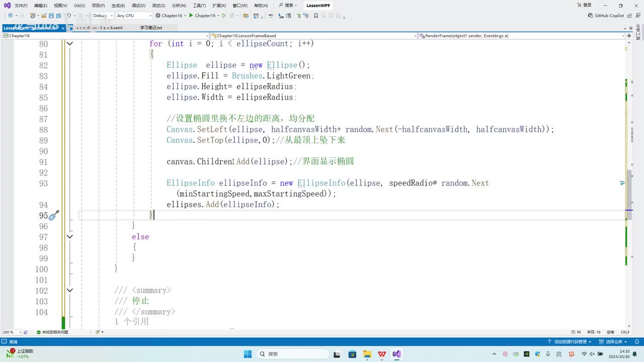The height and width of the screenshot is (362, 644).
Task: Click the save all icon
Action: (x=59, y=16)
